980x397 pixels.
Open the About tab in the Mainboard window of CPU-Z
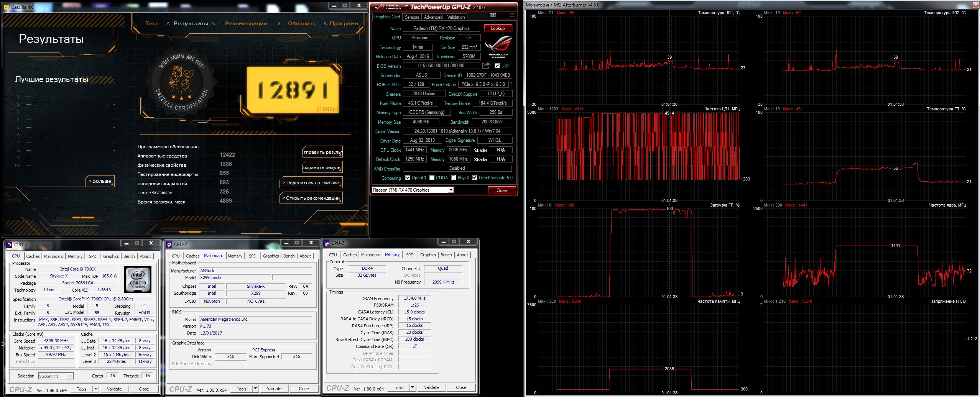pos(305,256)
